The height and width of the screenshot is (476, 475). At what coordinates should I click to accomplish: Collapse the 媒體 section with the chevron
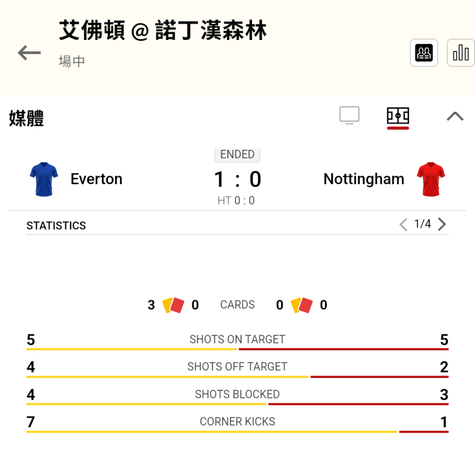[455, 116]
